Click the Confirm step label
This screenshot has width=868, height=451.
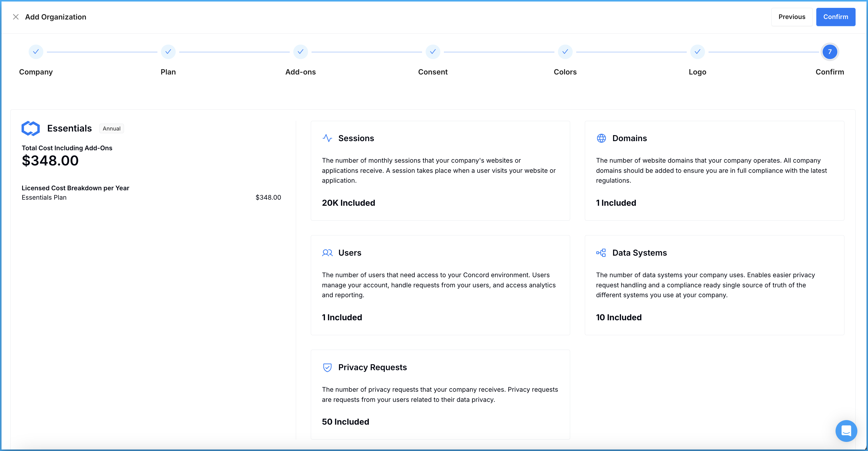pos(829,72)
